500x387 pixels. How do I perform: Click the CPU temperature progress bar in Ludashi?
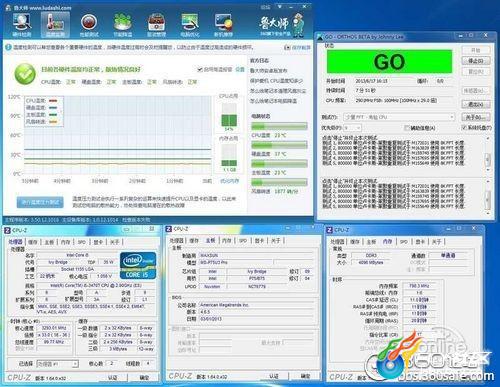[x=279, y=126]
